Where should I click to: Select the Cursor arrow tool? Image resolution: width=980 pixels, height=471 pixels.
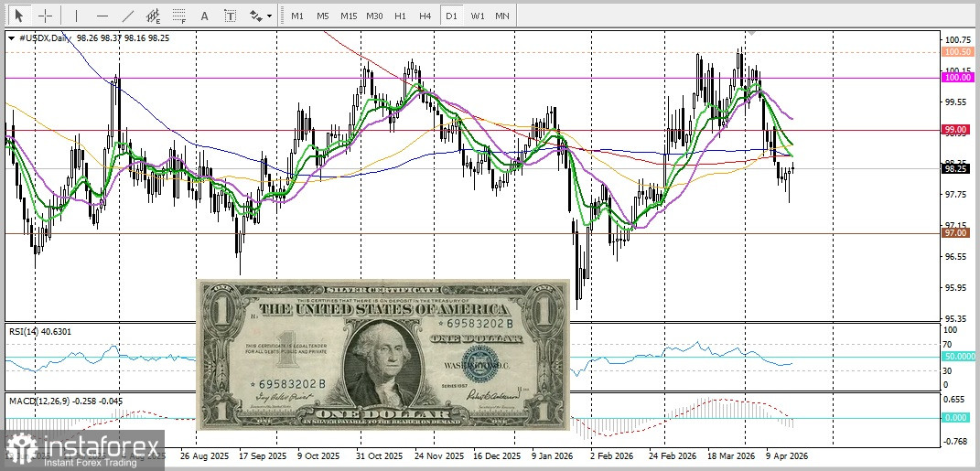pyautogui.click(x=19, y=16)
